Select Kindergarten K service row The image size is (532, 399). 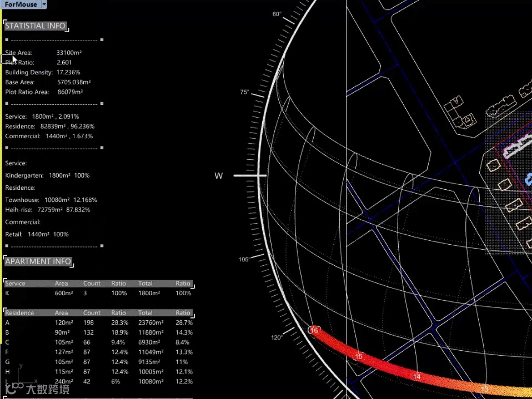click(99, 293)
